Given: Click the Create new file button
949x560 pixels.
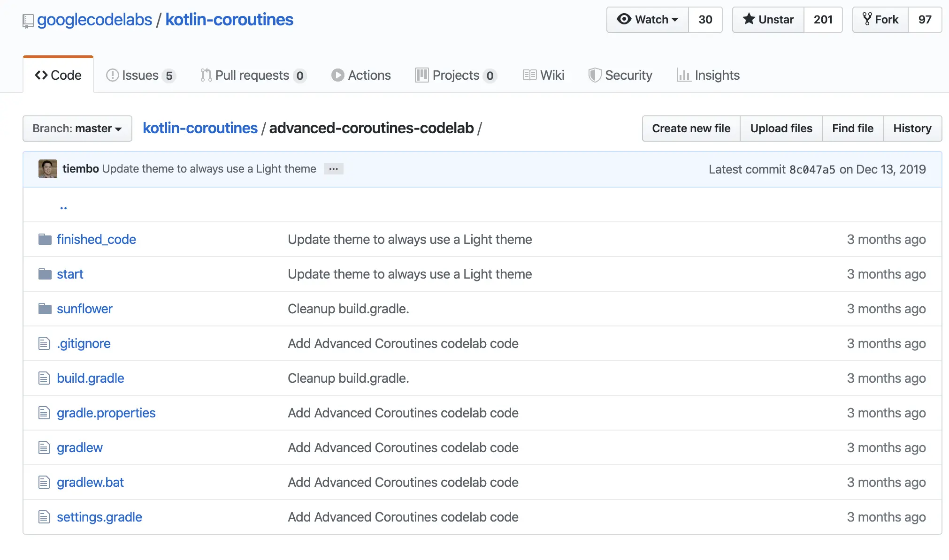Looking at the screenshot, I should (x=691, y=129).
